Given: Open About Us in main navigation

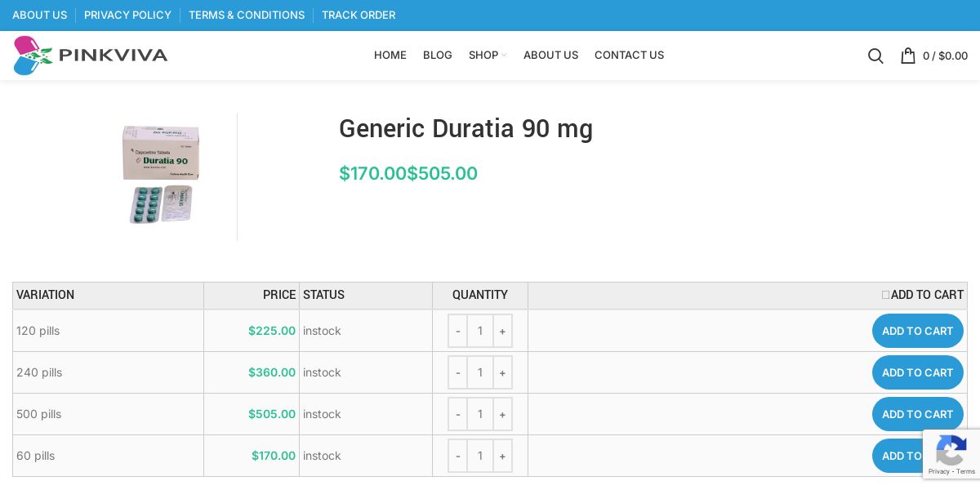Looking at the screenshot, I should pyautogui.click(x=550, y=56).
